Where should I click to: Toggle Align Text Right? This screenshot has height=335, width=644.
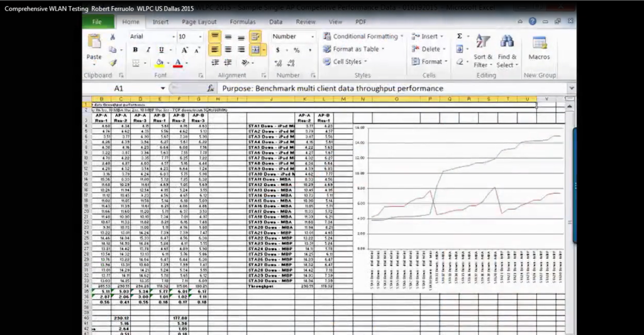[241, 50]
